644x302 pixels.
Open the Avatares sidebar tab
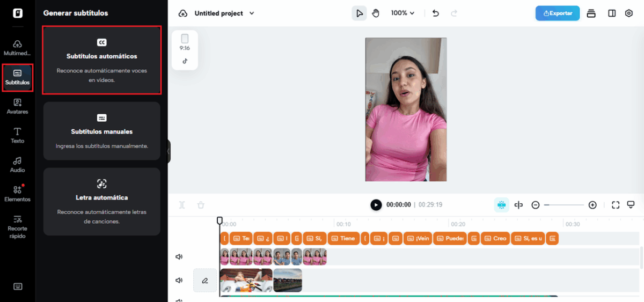[x=18, y=106]
